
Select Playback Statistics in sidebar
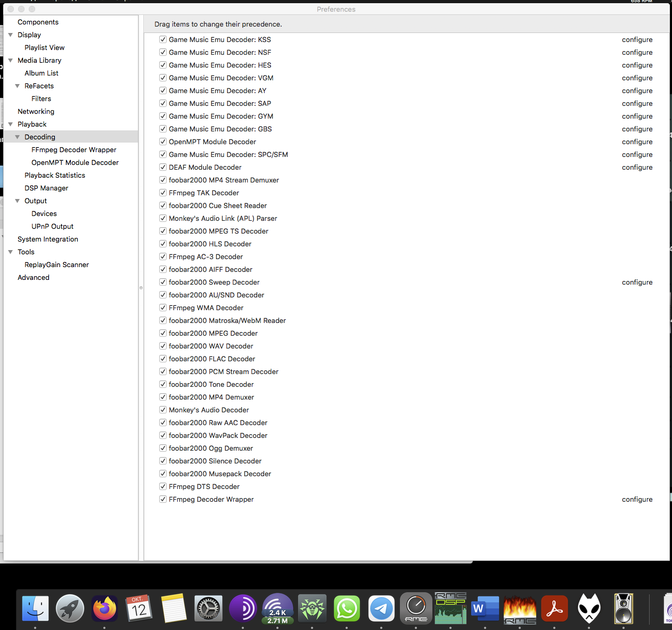pyautogui.click(x=55, y=175)
